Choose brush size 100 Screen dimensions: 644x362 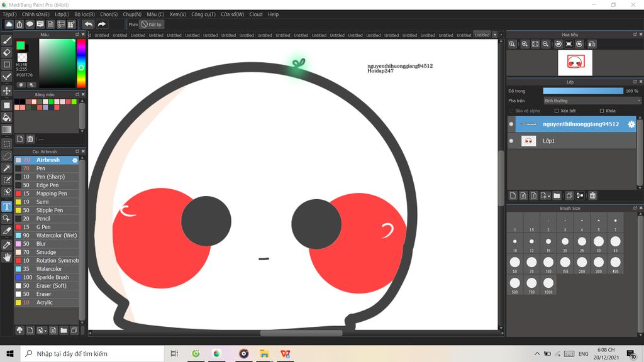click(548, 264)
